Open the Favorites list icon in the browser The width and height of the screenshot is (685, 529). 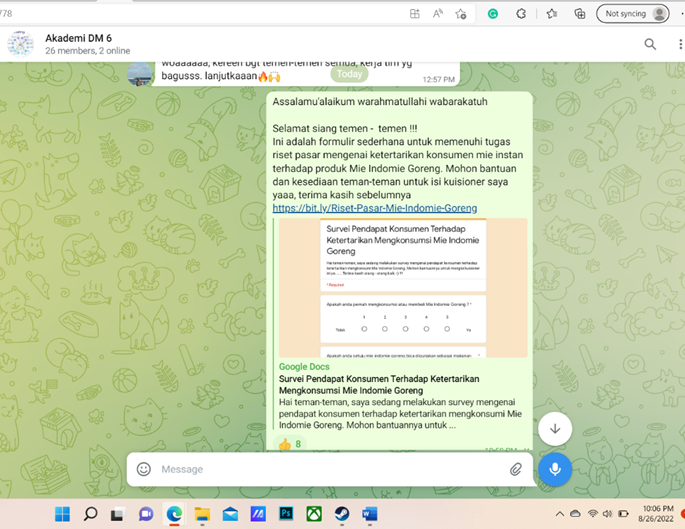[551, 14]
